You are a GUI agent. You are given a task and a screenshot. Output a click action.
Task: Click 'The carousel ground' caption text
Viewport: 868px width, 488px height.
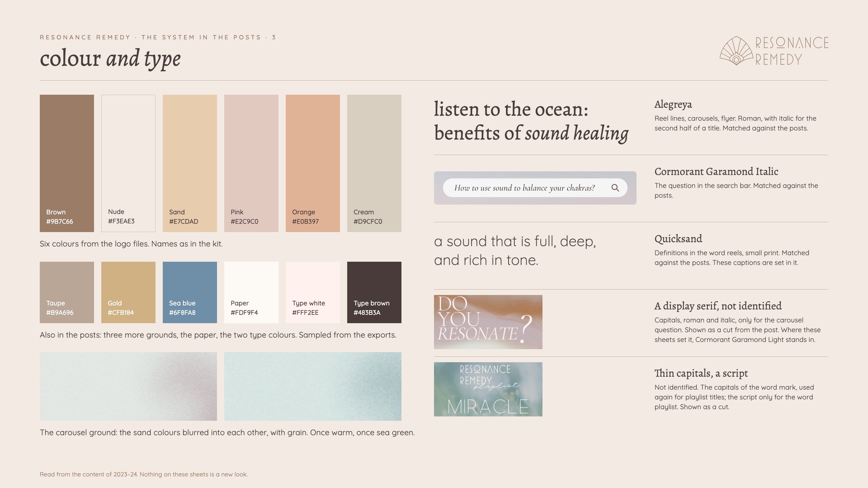[227, 433]
